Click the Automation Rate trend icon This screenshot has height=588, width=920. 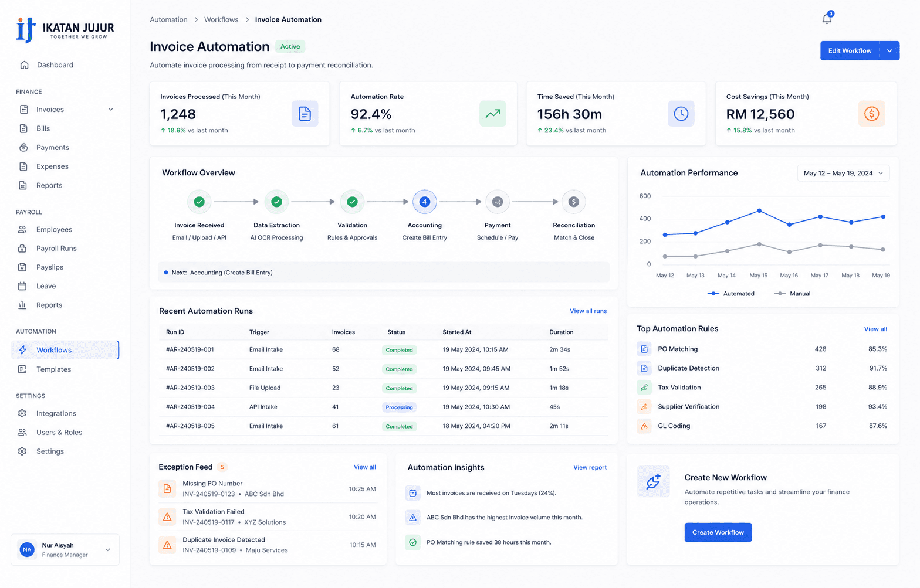[493, 114]
